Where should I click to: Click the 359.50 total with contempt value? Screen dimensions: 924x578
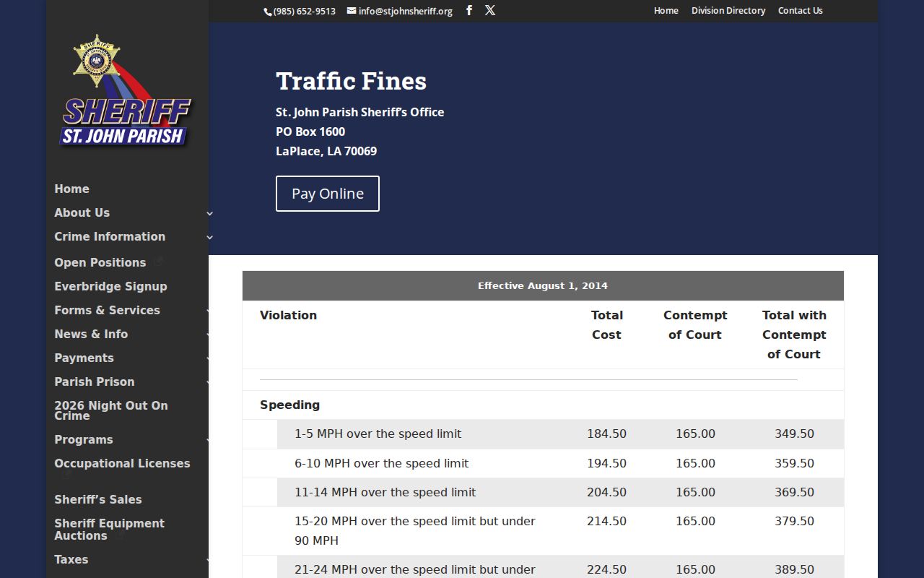coord(794,463)
